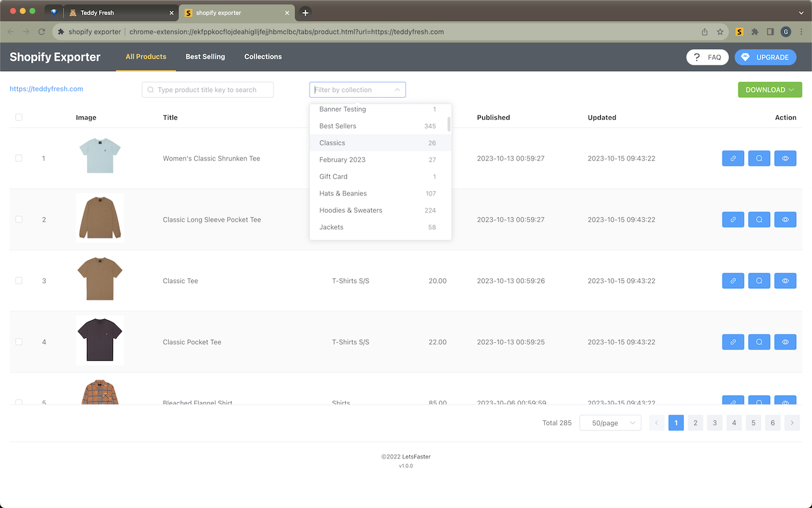The width and height of the screenshot is (812, 508).
Task: Choose Hoodies & Sweaters collection option
Action: click(x=380, y=210)
